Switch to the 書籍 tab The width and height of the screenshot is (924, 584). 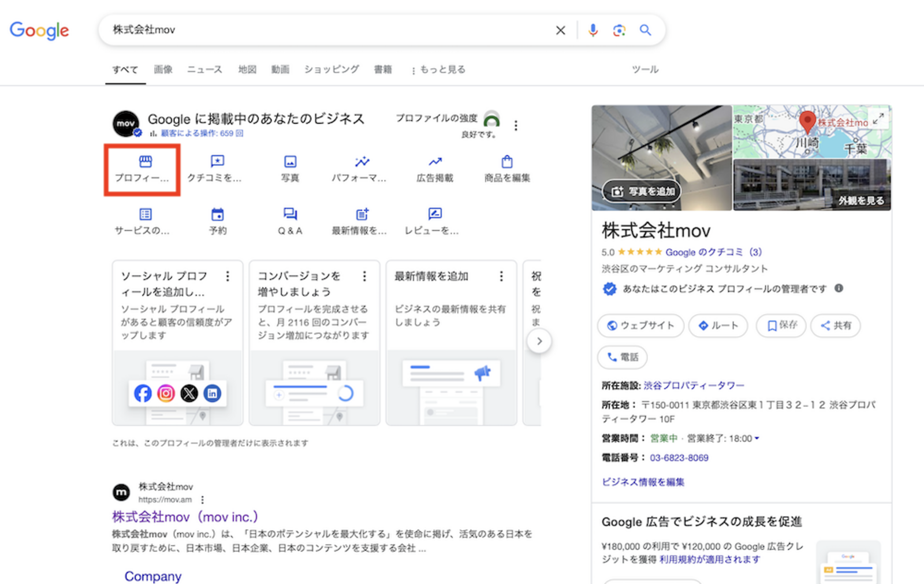pyautogui.click(x=383, y=69)
